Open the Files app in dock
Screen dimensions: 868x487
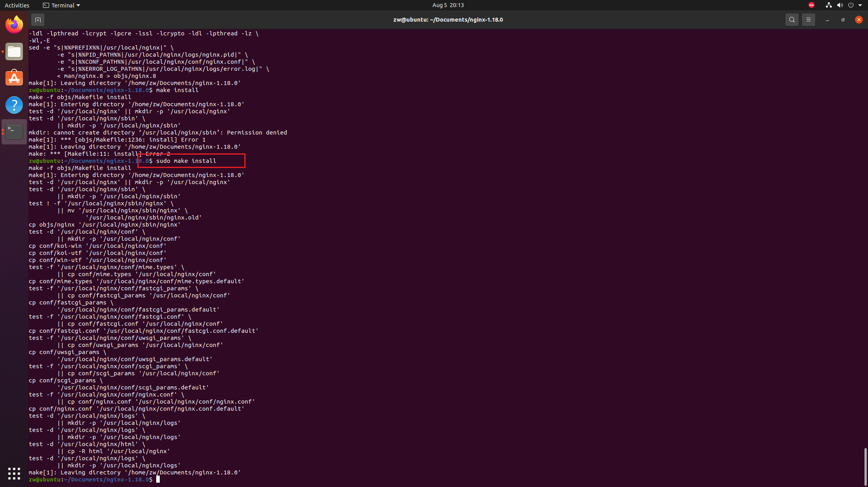click(14, 52)
